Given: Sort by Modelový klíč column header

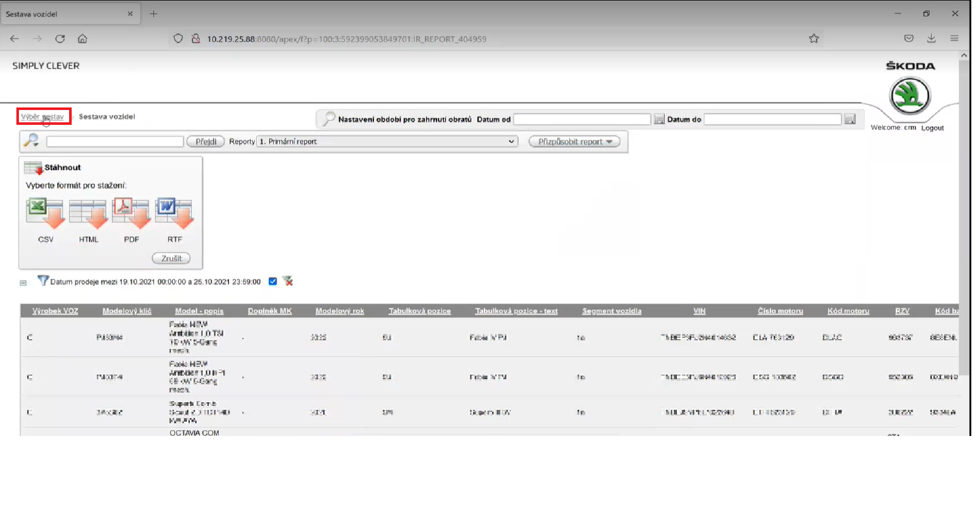Looking at the screenshot, I should 126,311.
